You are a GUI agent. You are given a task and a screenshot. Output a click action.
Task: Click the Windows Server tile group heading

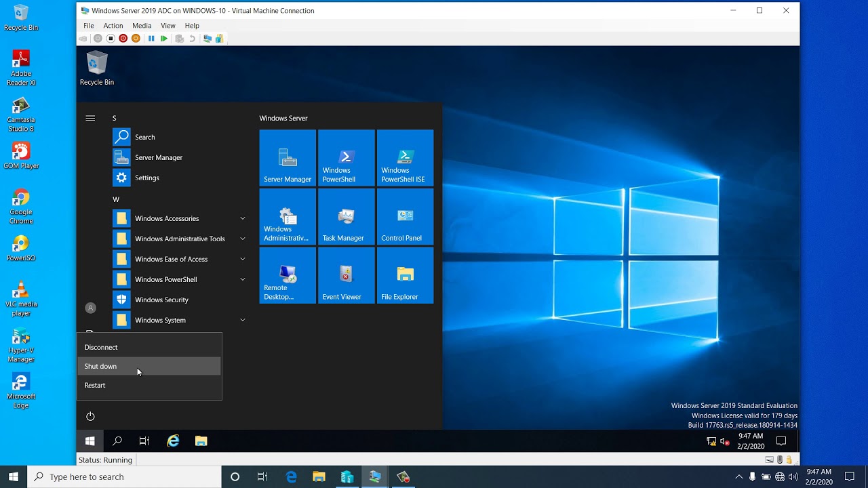[x=283, y=118]
